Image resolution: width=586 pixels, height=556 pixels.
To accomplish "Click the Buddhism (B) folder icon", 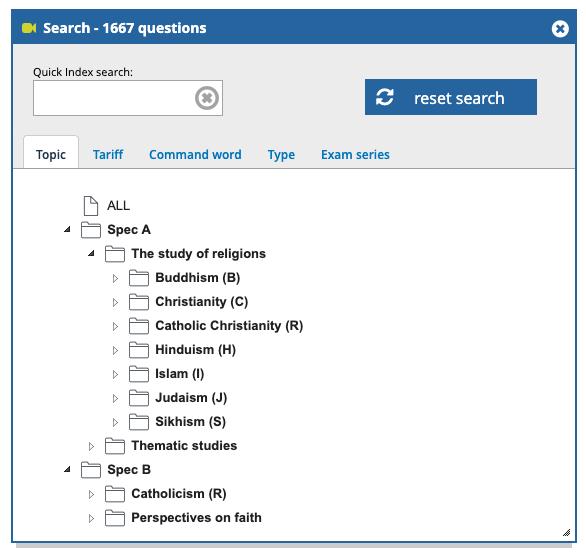I will click(x=139, y=278).
